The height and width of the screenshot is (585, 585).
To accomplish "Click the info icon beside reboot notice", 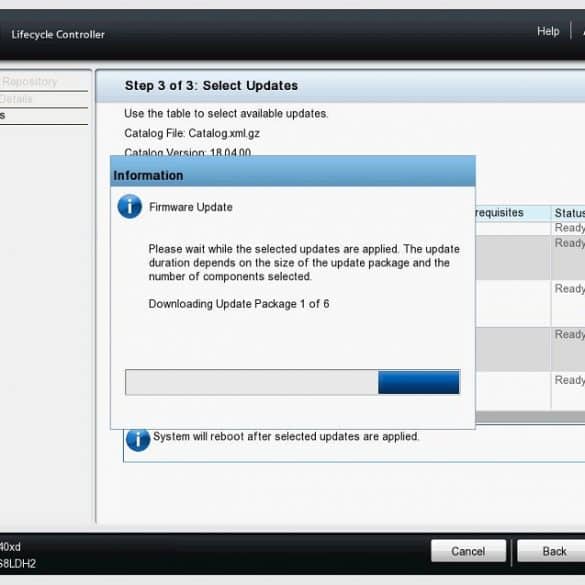I will (x=138, y=439).
